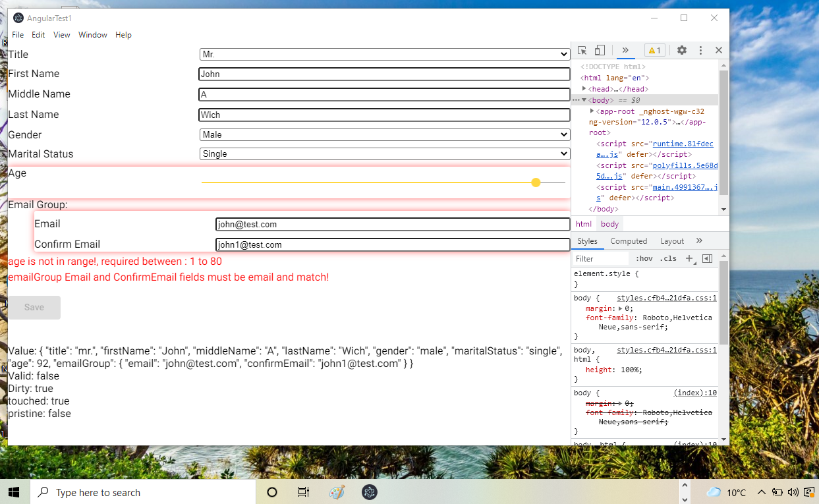Toggle element classes with .cls
This screenshot has width=819, height=504.
click(669, 258)
